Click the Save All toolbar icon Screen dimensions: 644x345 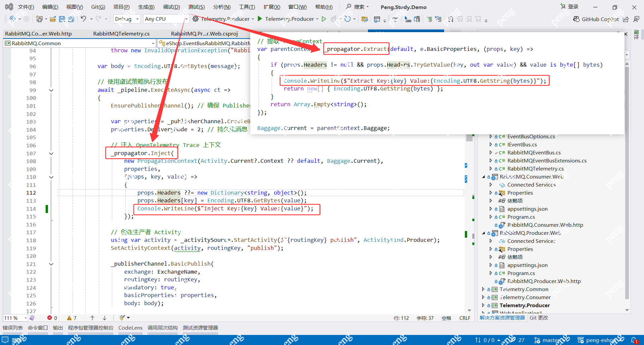pyautogui.click(x=71, y=19)
